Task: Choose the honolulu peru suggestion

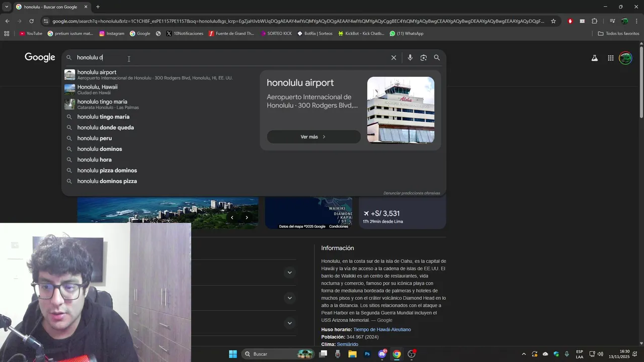Action: click(159, 138)
